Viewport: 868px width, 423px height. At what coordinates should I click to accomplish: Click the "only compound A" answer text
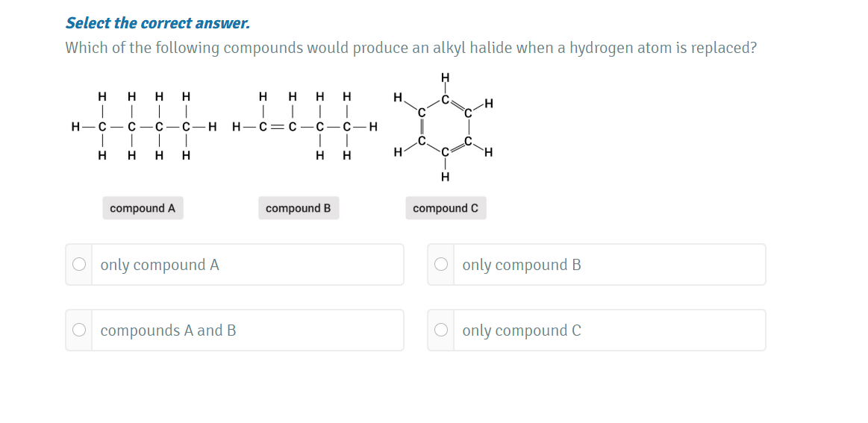pyautogui.click(x=160, y=265)
